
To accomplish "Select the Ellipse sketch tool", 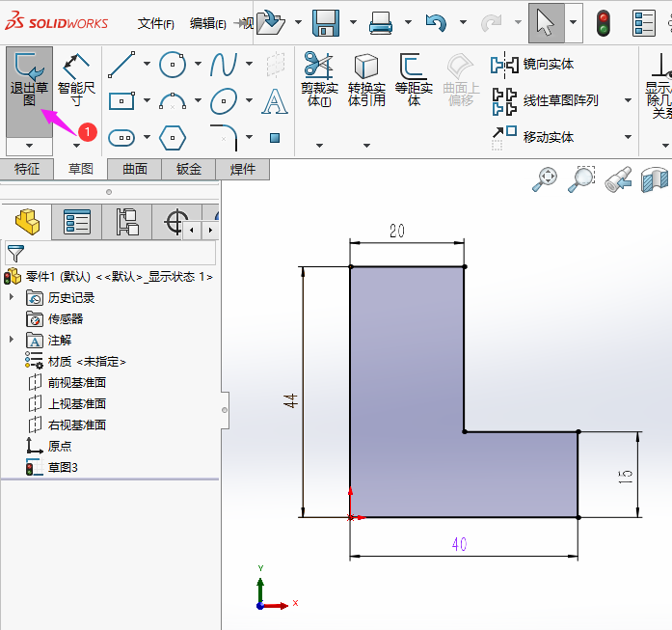I will tap(224, 101).
